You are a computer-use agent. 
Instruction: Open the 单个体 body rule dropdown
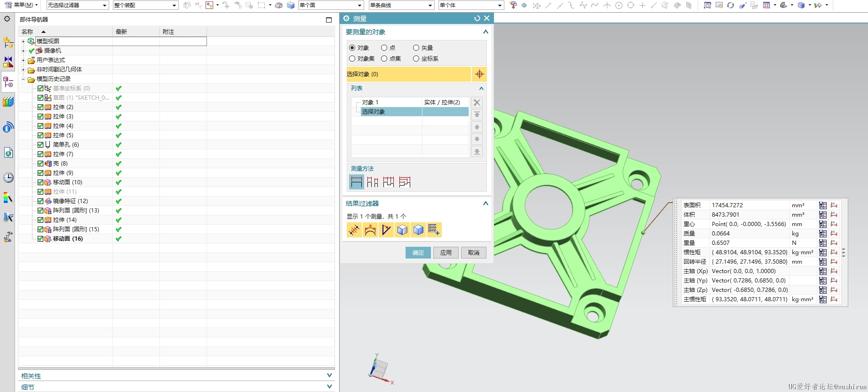pos(471,5)
